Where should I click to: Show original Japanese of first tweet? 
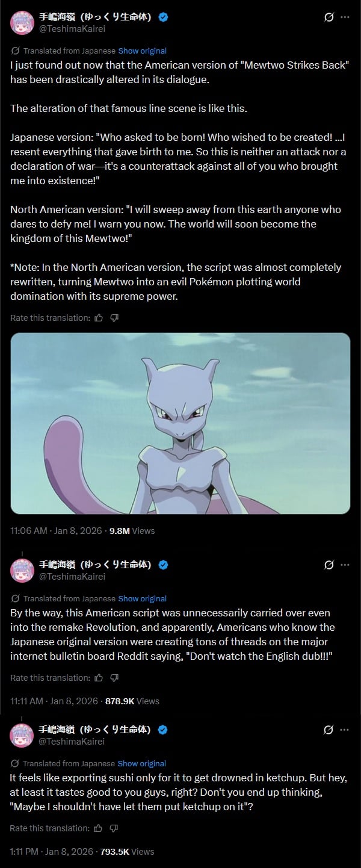143,51
